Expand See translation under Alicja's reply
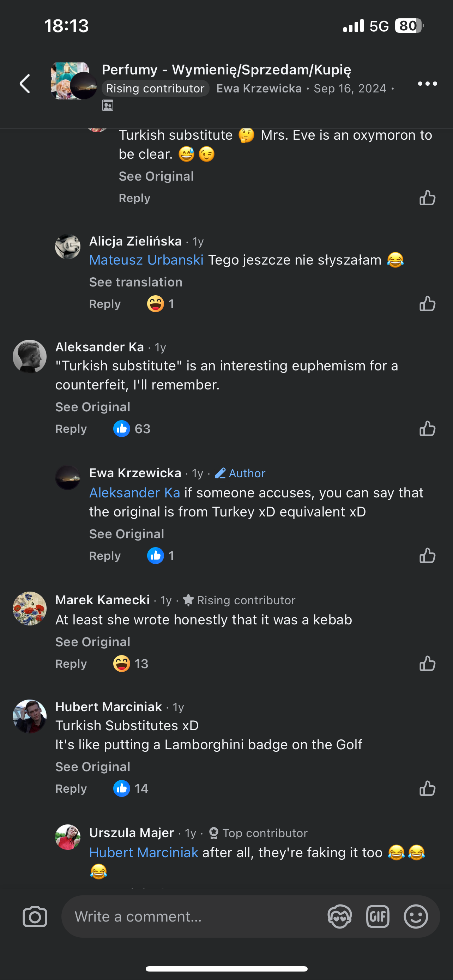Viewport: 453px width, 980px height. [136, 282]
